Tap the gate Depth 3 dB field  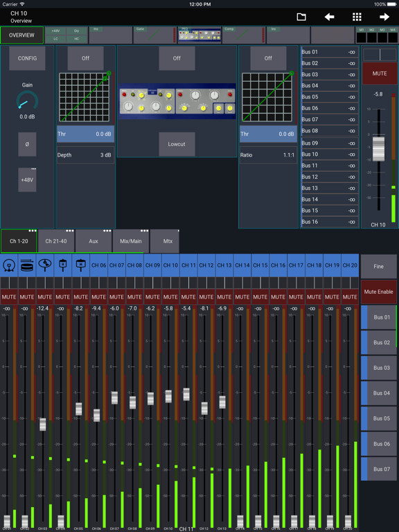85,155
